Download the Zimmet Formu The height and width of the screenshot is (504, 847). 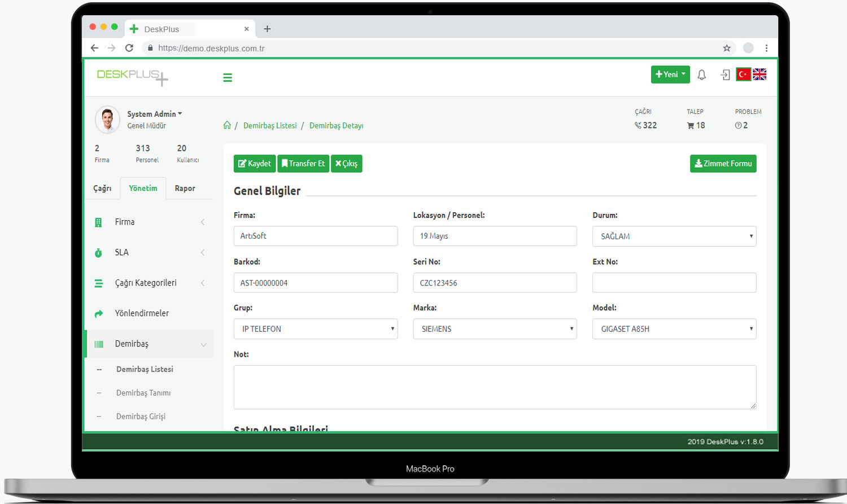(x=723, y=164)
